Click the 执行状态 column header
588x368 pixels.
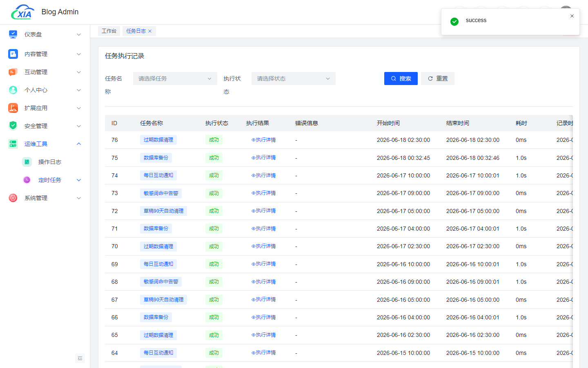217,123
